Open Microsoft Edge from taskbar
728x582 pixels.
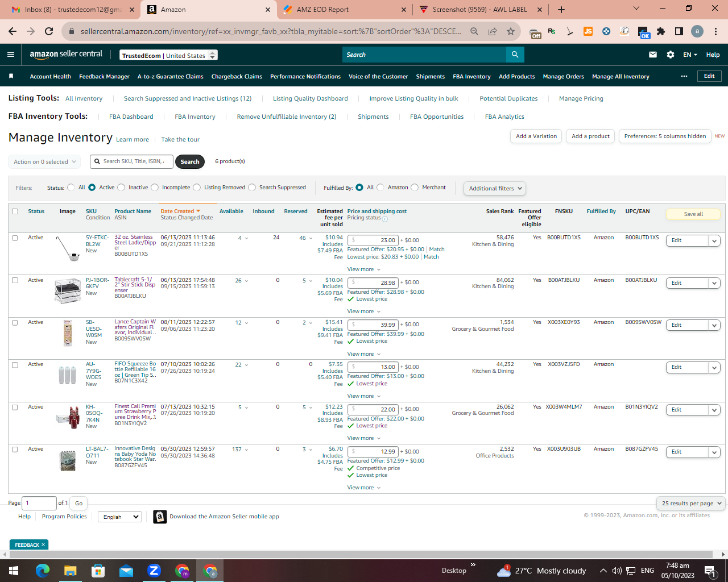pyautogui.click(x=43, y=571)
